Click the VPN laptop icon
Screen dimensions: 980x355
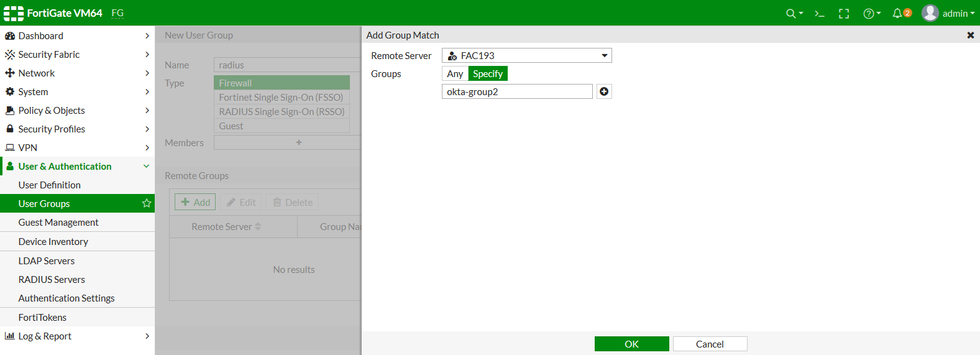(10, 148)
